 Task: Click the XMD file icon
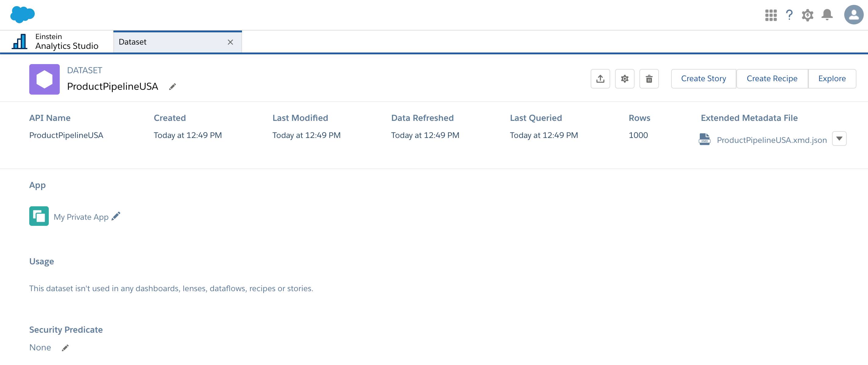pyautogui.click(x=704, y=139)
